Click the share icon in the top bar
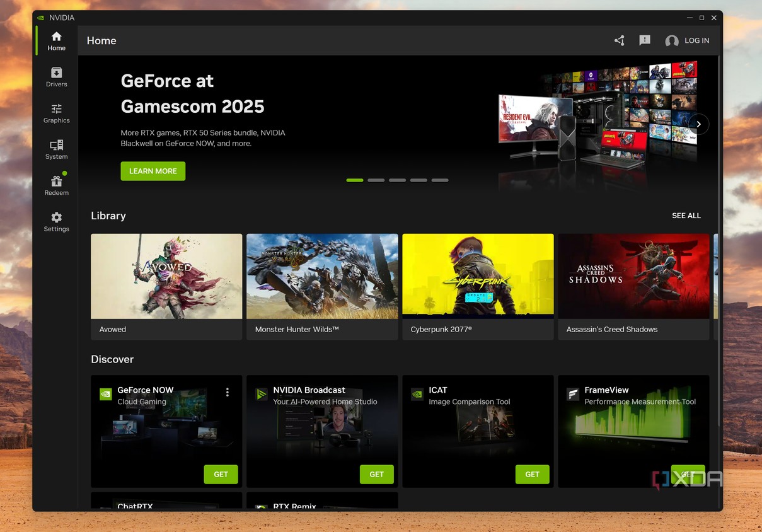 619,40
